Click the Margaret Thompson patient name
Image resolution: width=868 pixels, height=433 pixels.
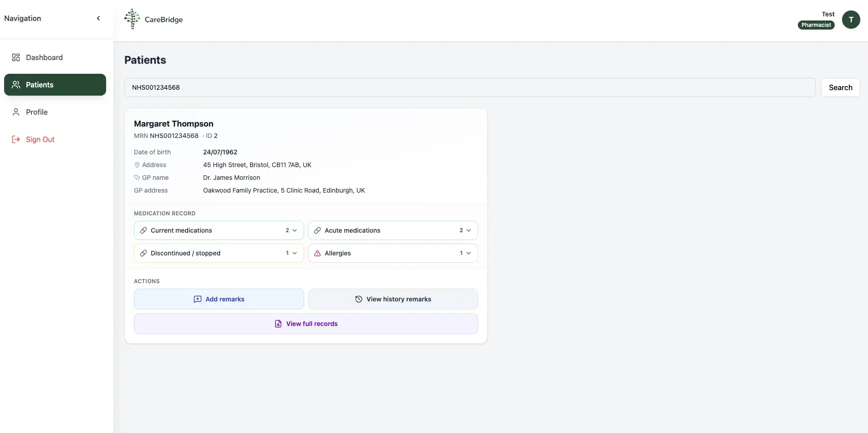tap(174, 124)
